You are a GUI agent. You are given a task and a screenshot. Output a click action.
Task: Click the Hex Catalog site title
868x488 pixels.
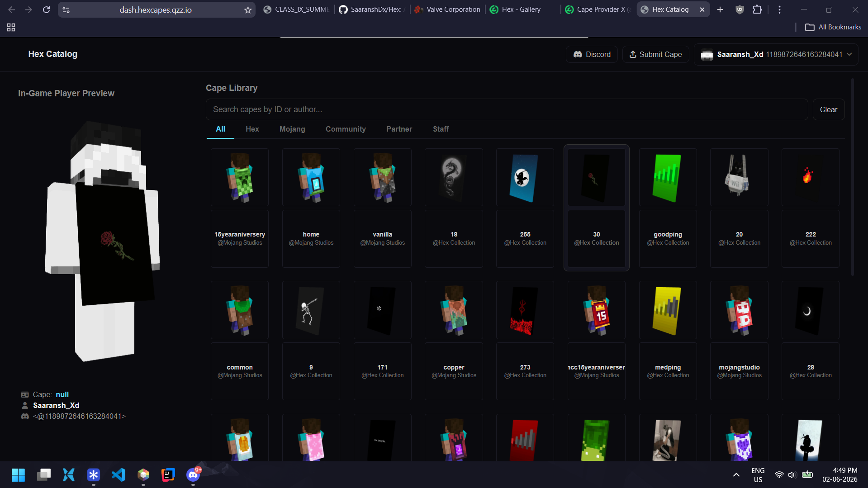click(x=53, y=54)
